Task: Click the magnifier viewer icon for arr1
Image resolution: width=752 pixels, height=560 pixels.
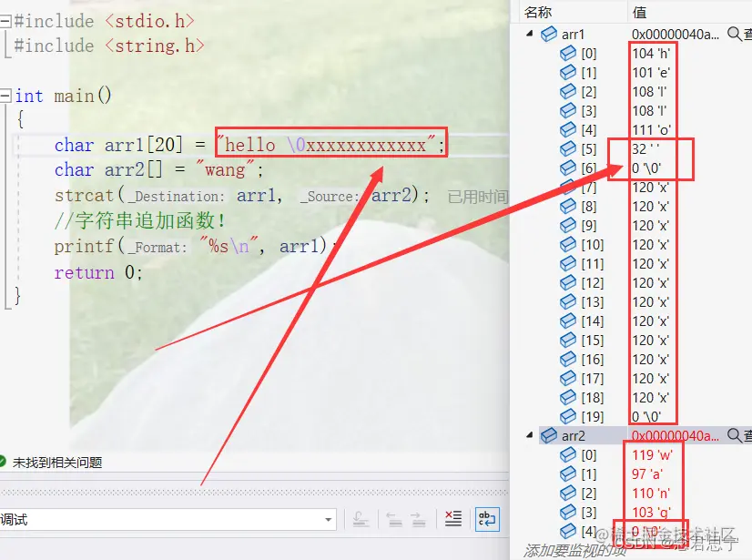Action: click(x=734, y=34)
